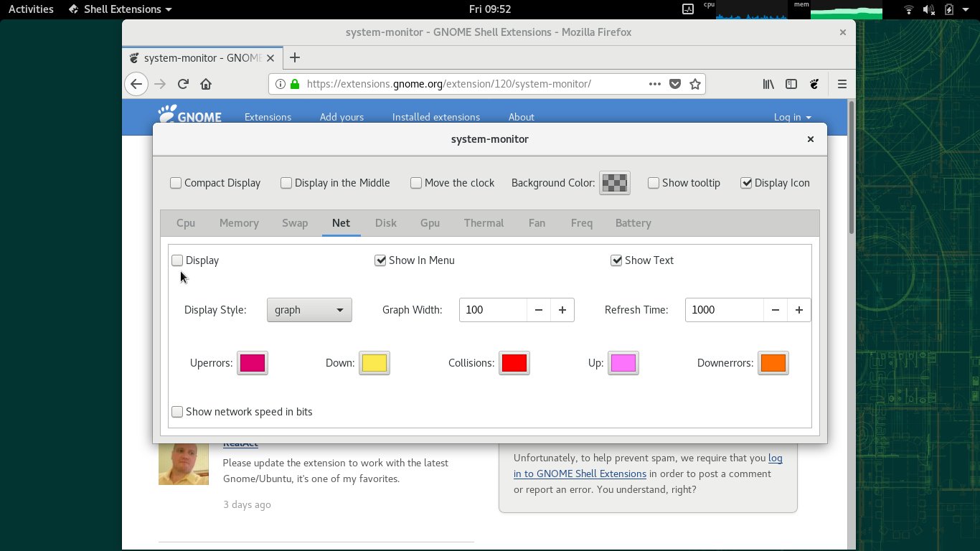The width and height of the screenshot is (980, 551).
Task: Open the Firefox Library
Action: click(768, 84)
